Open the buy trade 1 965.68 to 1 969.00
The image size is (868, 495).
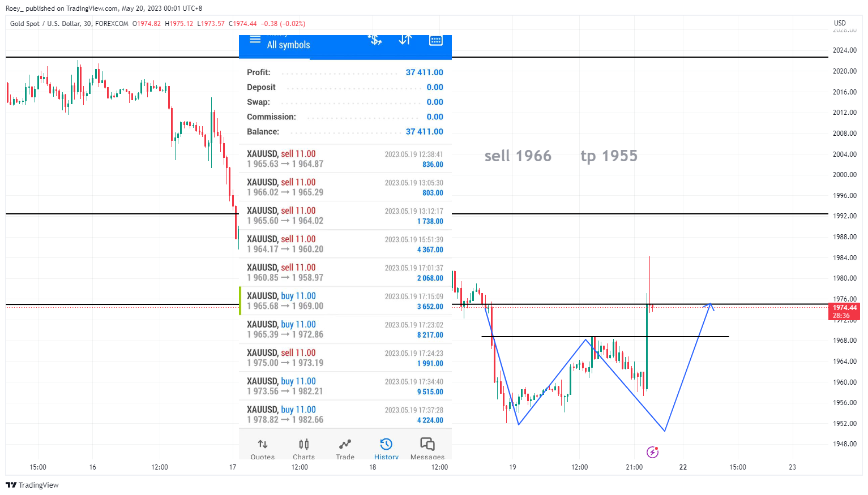coord(345,301)
